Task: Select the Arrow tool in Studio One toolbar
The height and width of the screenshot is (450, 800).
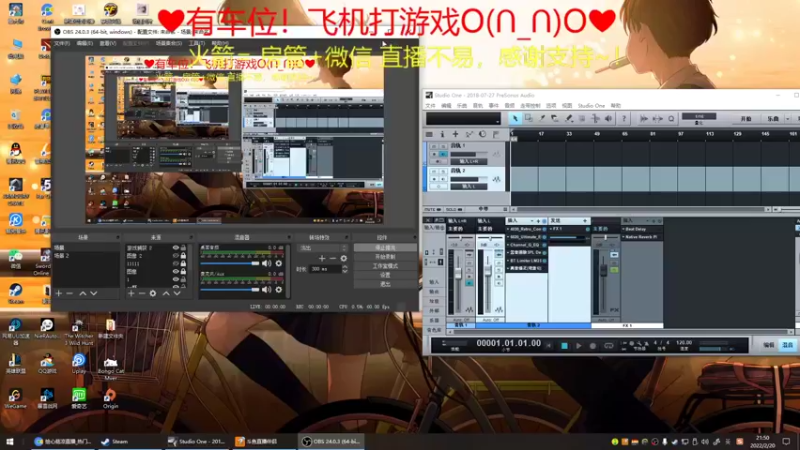Action: tap(515, 118)
